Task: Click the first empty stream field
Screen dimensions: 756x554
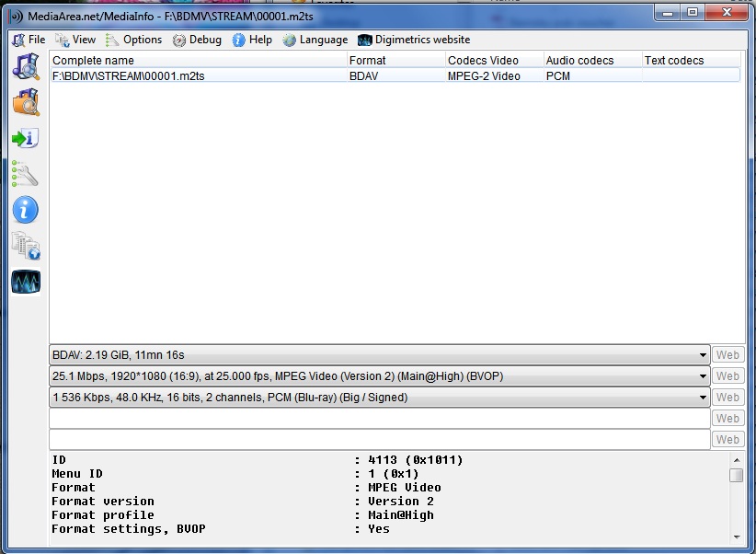Action: coord(380,419)
